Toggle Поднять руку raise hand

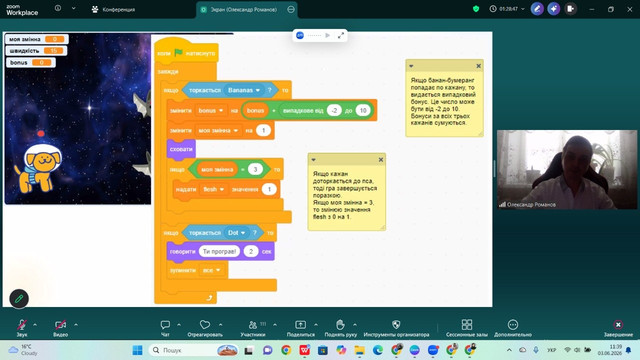pyautogui.click(x=340, y=328)
